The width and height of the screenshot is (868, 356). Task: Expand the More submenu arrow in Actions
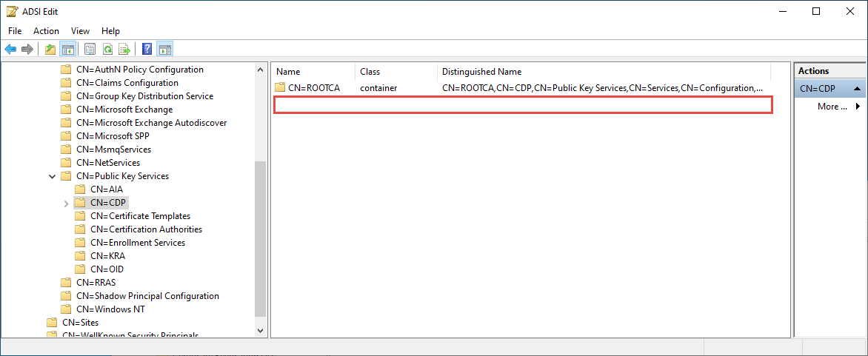tap(858, 107)
